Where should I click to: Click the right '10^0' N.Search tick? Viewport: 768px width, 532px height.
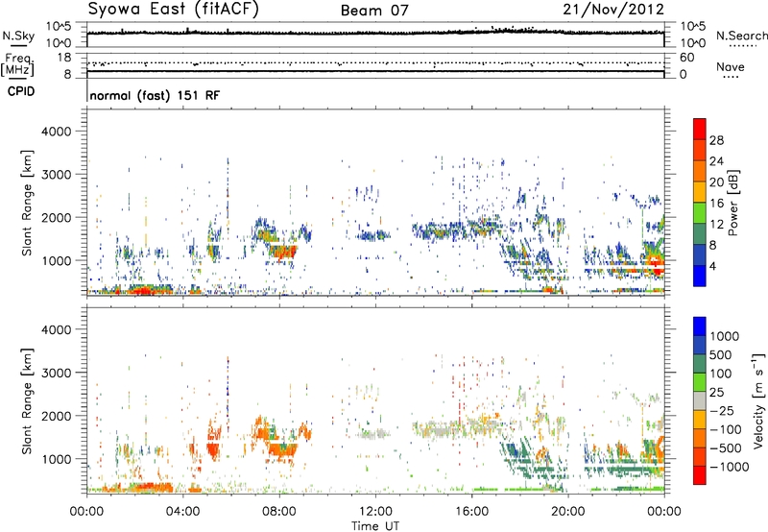click(x=693, y=43)
